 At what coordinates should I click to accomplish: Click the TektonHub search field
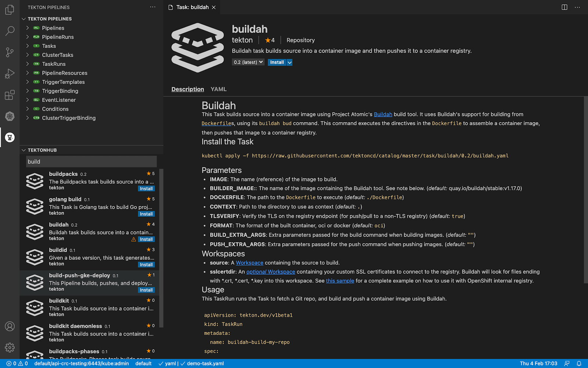(x=92, y=162)
